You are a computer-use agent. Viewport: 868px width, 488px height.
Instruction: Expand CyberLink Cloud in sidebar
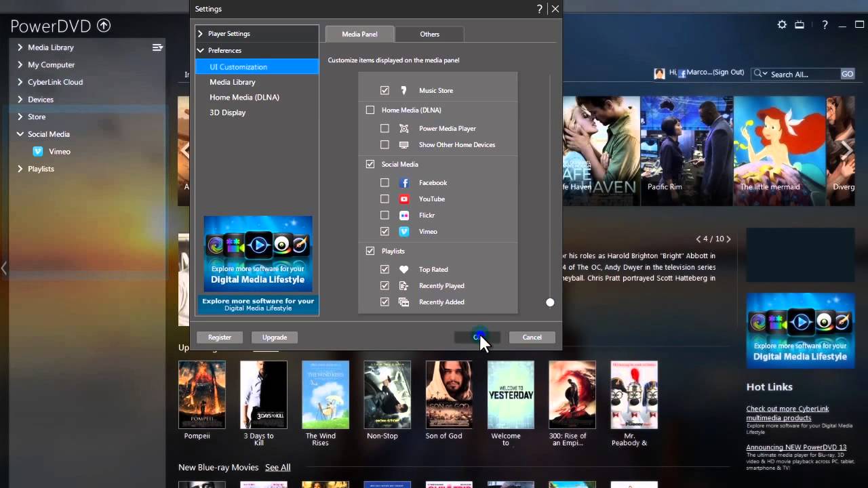[20, 82]
